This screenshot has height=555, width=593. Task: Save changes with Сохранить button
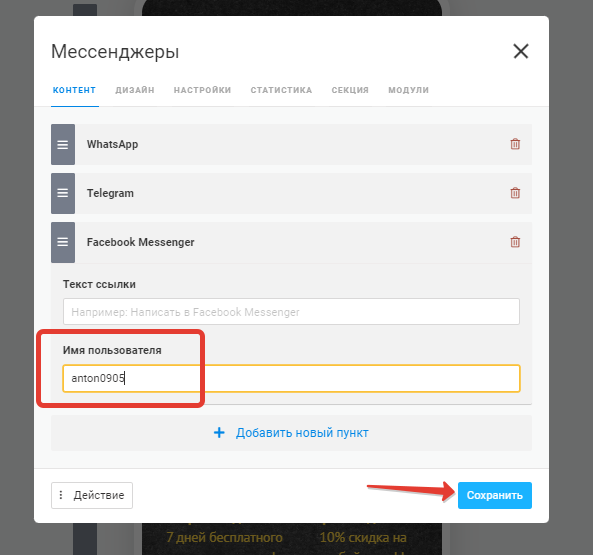pyautogui.click(x=495, y=495)
